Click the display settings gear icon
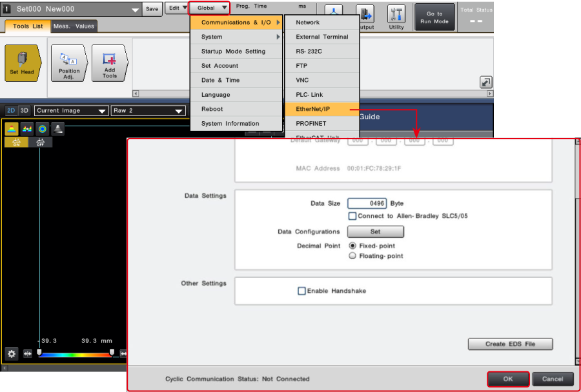This screenshot has height=392, width=581. [x=12, y=353]
